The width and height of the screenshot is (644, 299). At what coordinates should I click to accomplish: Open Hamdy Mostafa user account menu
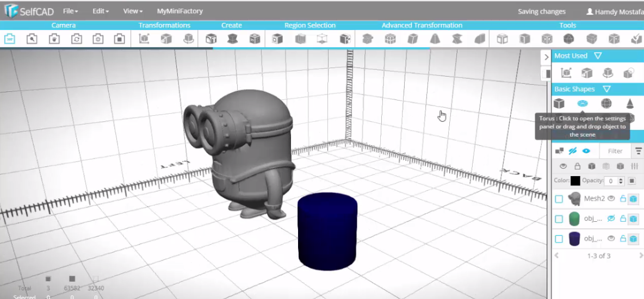click(615, 11)
